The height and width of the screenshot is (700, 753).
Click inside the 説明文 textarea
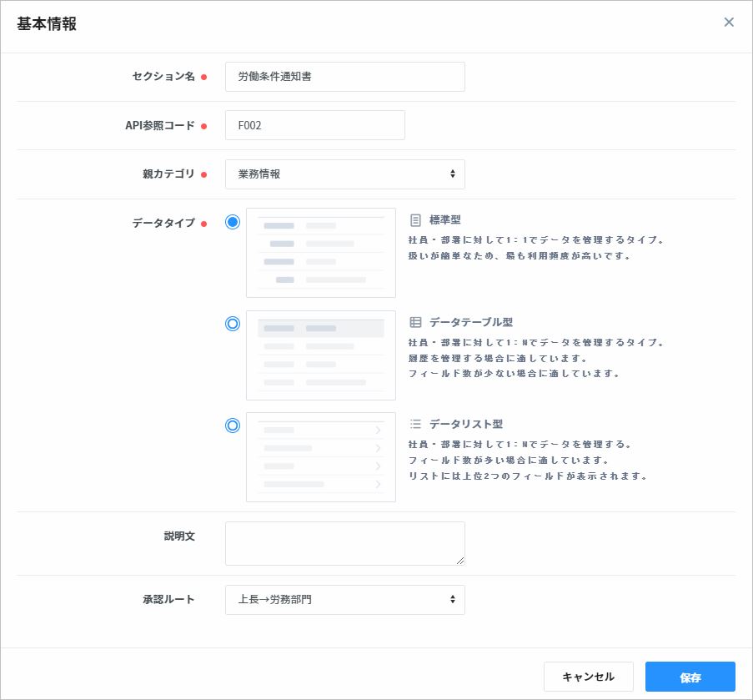coord(344,543)
